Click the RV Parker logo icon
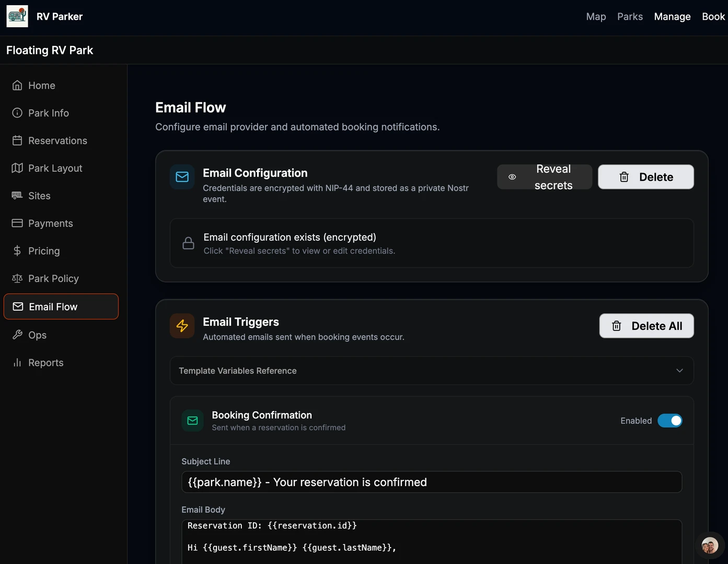This screenshot has width=728, height=564. tap(17, 17)
